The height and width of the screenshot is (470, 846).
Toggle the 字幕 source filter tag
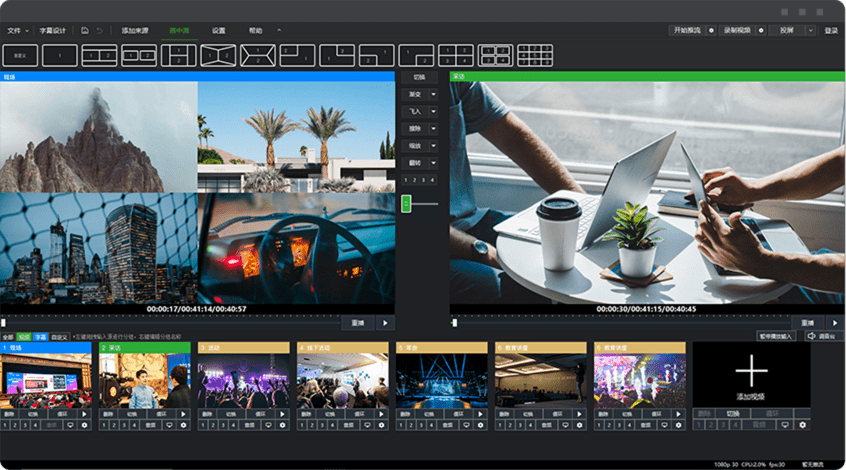coord(41,337)
